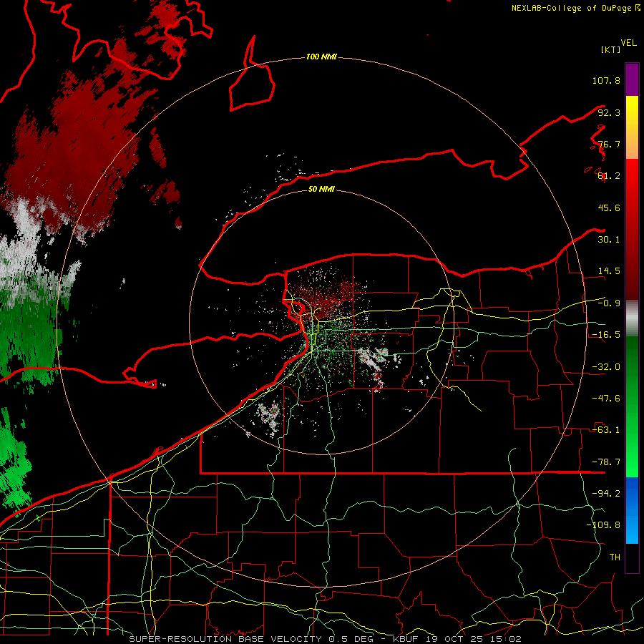This screenshot has height=644, width=644.
Task: Select the -16.5 legend value
Action: pyautogui.click(x=606, y=335)
